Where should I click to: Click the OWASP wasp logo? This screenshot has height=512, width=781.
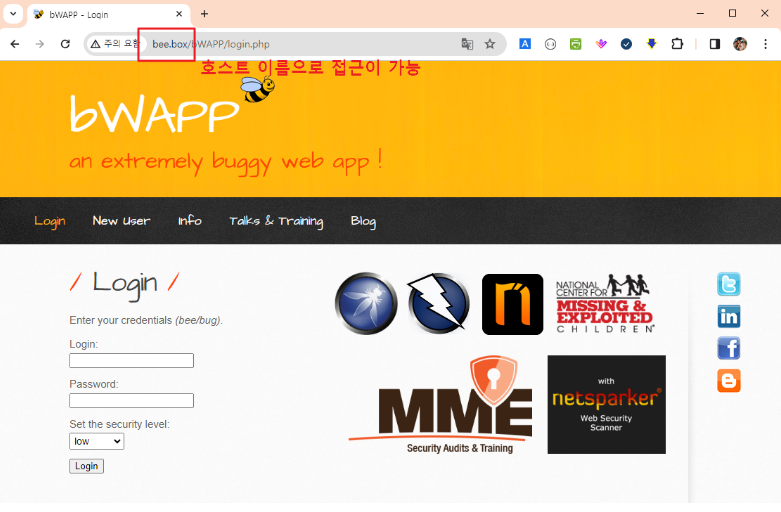tap(366, 303)
